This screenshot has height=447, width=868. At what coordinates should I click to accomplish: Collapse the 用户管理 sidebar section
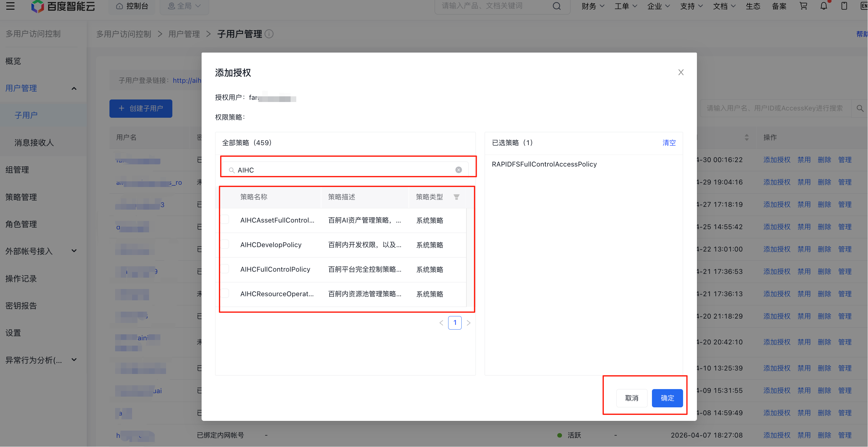pyautogui.click(x=74, y=88)
